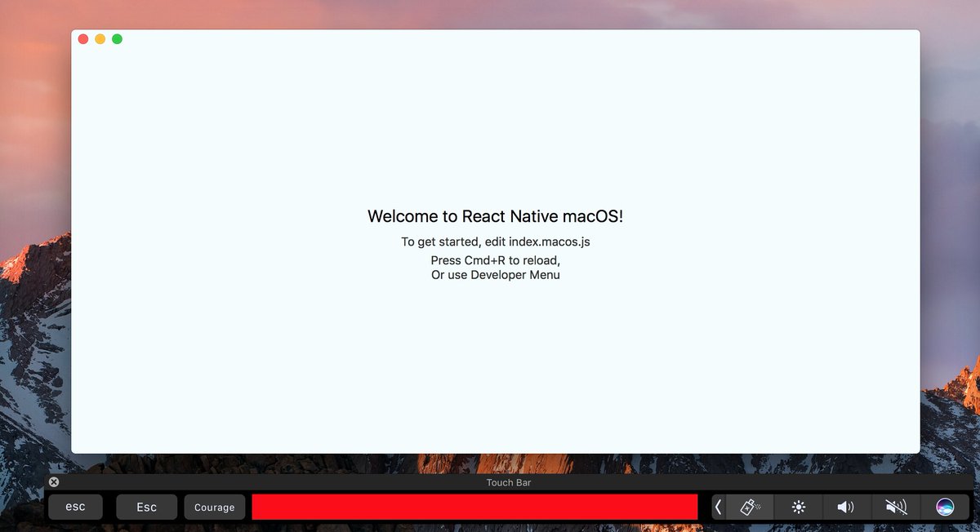Minimize the React Native app window
980x532 pixels.
[x=100, y=39]
